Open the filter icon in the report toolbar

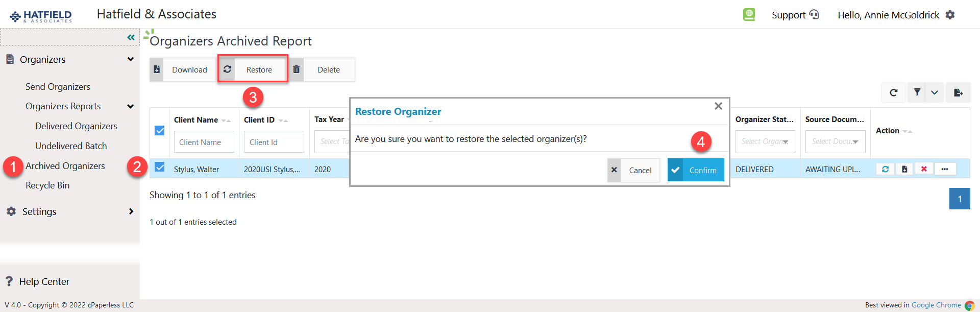pos(917,92)
